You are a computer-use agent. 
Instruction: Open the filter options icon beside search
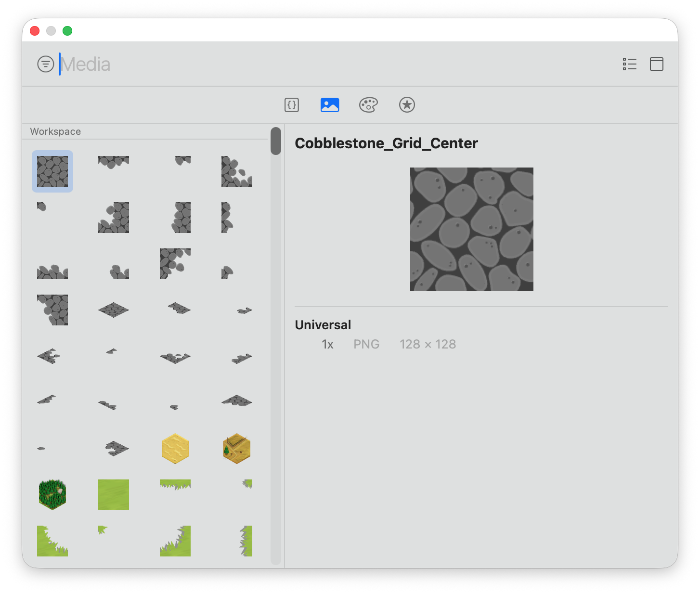[46, 64]
